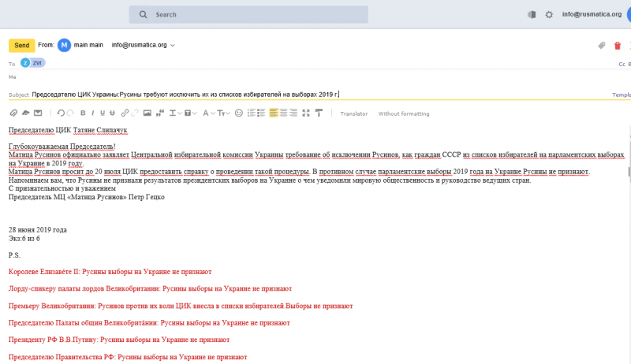Screen dimensions: 631x364
Task: Click the main main sender avatar
Action: click(64, 45)
